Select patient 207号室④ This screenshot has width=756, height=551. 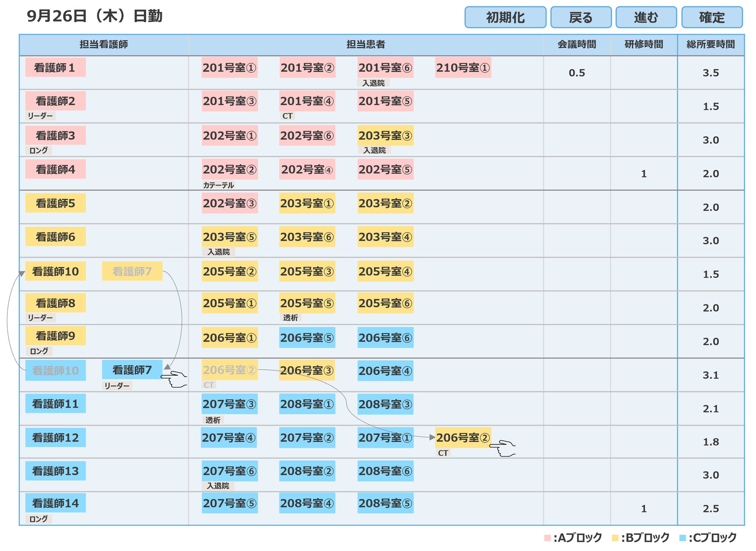[x=229, y=438]
